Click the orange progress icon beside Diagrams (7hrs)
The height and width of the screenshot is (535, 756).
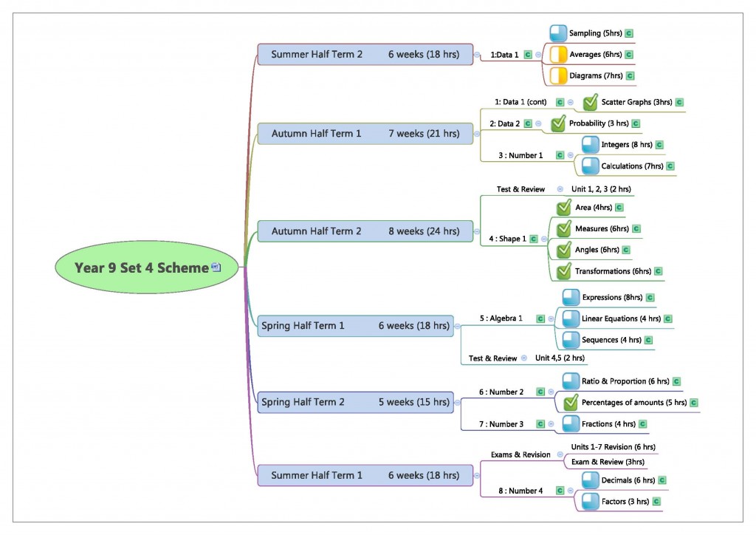click(x=558, y=75)
